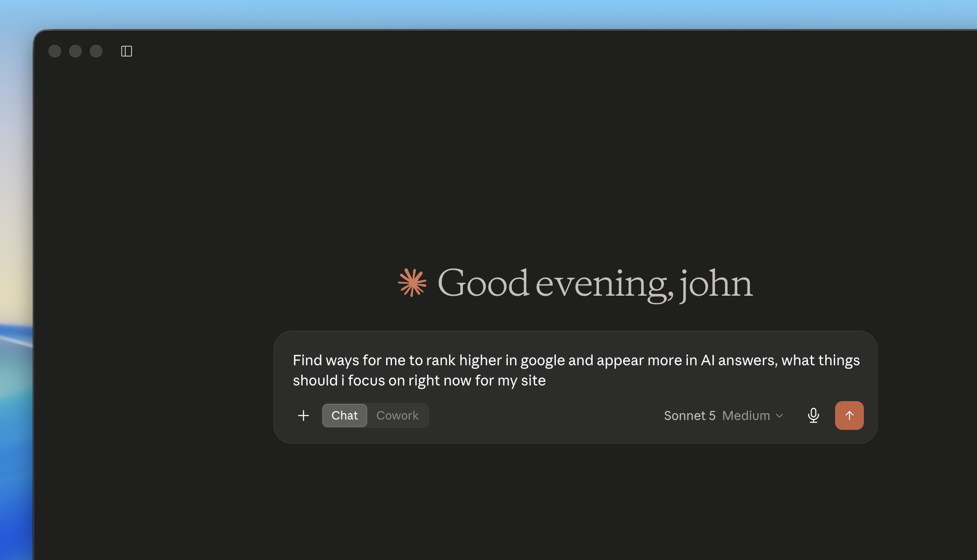Switch to Chat mode
Image resolution: width=977 pixels, height=560 pixels.
[x=344, y=416]
